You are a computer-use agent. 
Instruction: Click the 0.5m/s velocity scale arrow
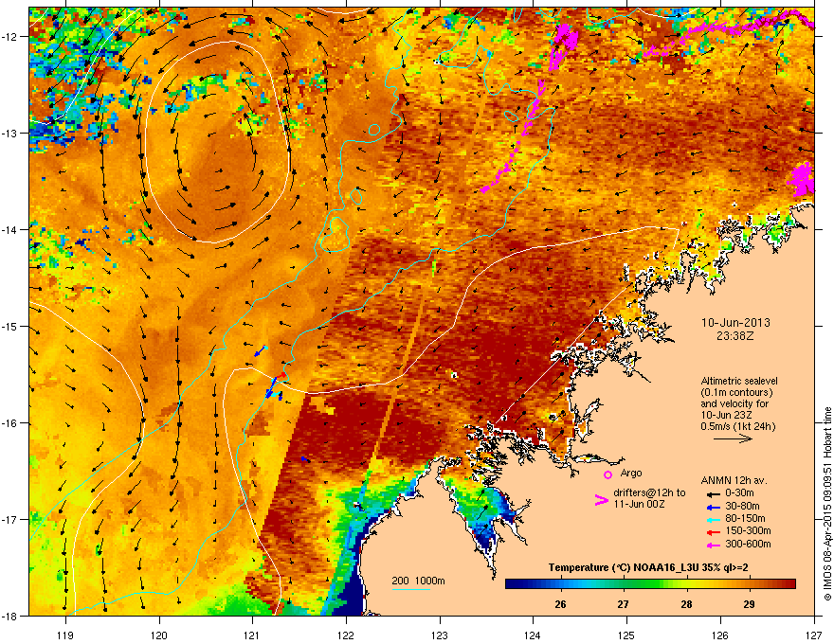coord(733,438)
